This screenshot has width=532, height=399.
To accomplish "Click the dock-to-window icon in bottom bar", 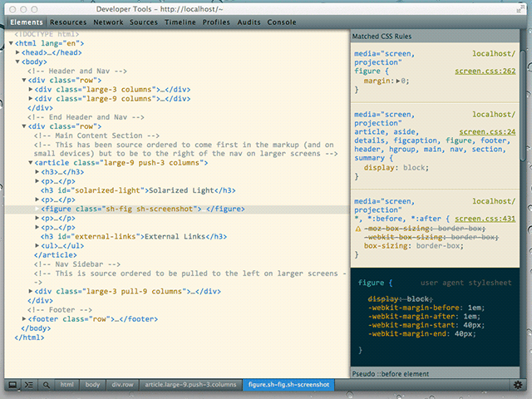I will click(12, 385).
